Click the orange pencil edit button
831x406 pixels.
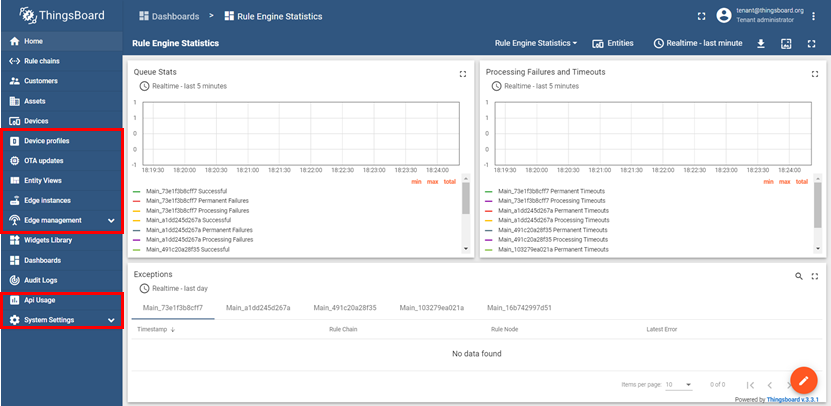(x=803, y=379)
